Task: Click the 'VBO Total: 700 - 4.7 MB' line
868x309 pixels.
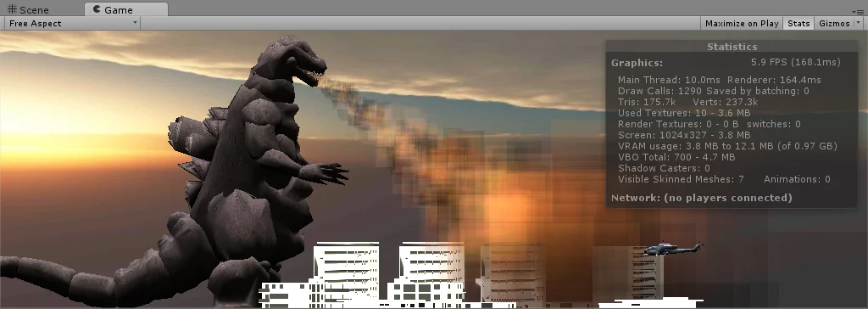Action: [676, 157]
